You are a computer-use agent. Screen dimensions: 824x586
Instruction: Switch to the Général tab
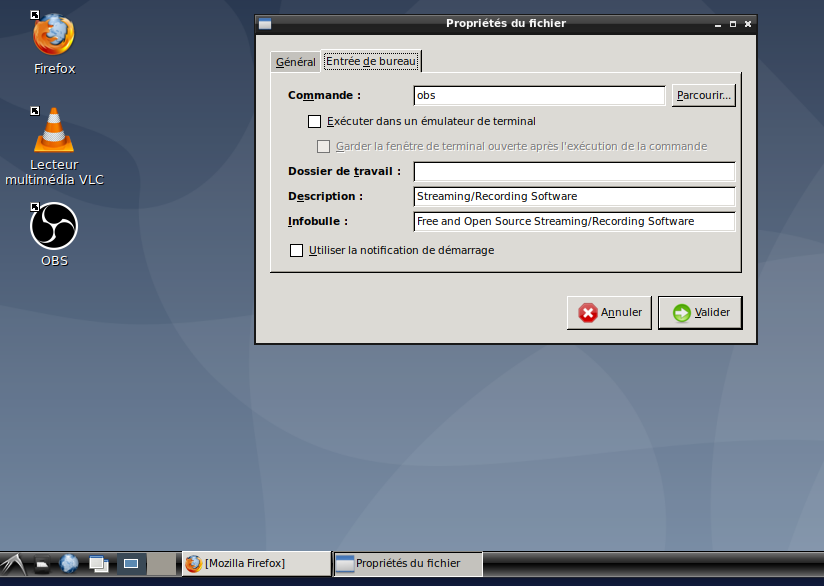click(295, 62)
